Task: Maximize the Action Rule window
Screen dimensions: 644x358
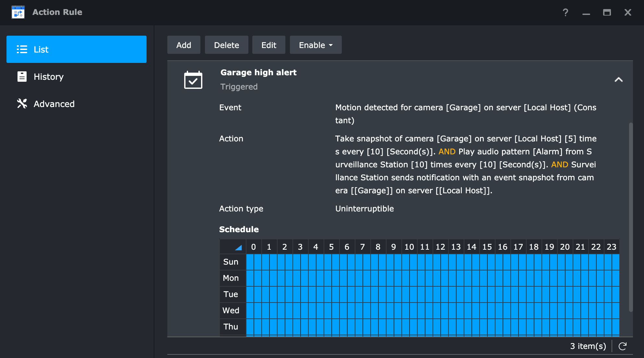Action: tap(607, 12)
